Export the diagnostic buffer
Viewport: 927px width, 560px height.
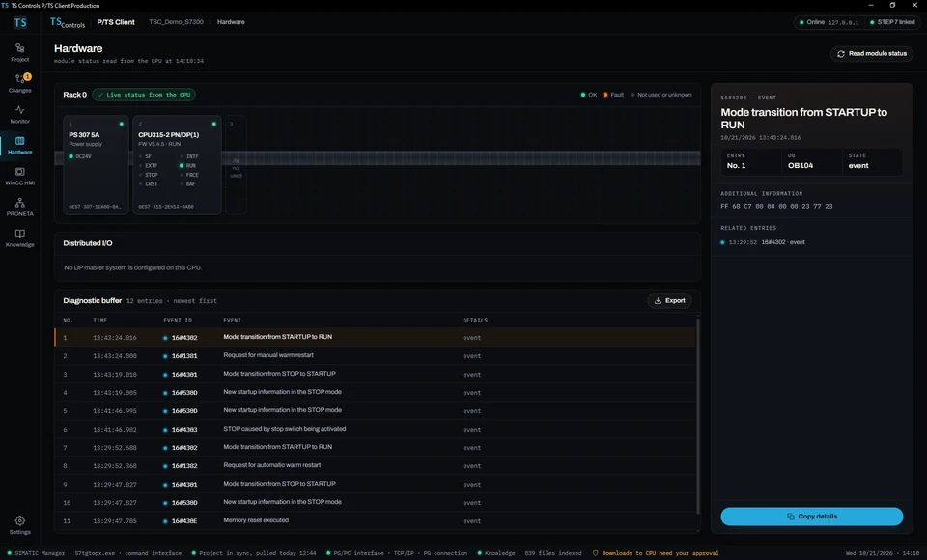tap(669, 301)
